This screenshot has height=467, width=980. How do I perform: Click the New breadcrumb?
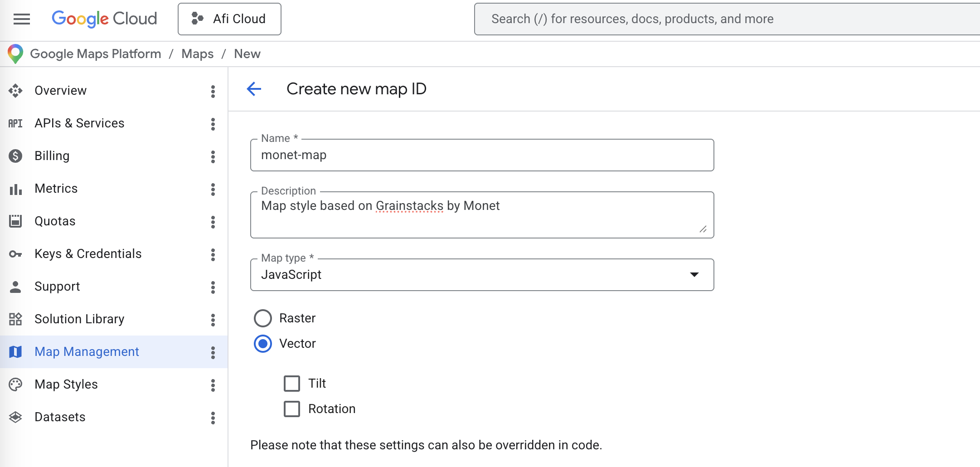click(247, 54)
